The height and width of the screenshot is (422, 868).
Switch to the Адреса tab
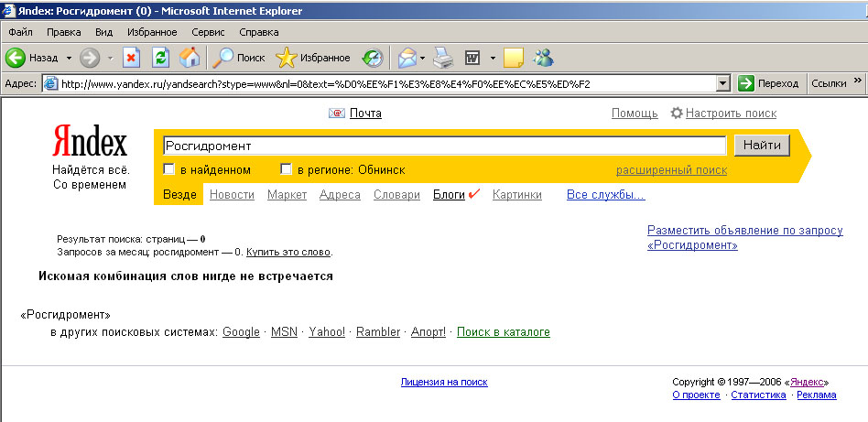(340, 195)
